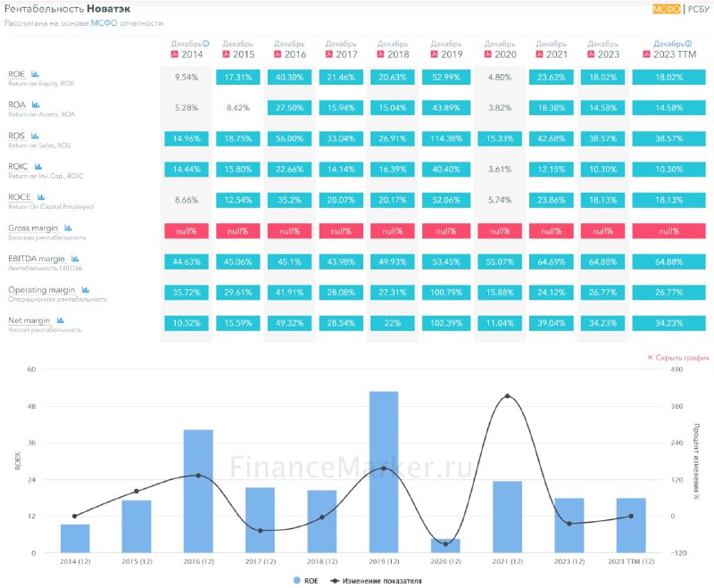The width and height of the screenshot is (714, 588).
Task: Click the ROIC metric label
Action: point(18,167)
